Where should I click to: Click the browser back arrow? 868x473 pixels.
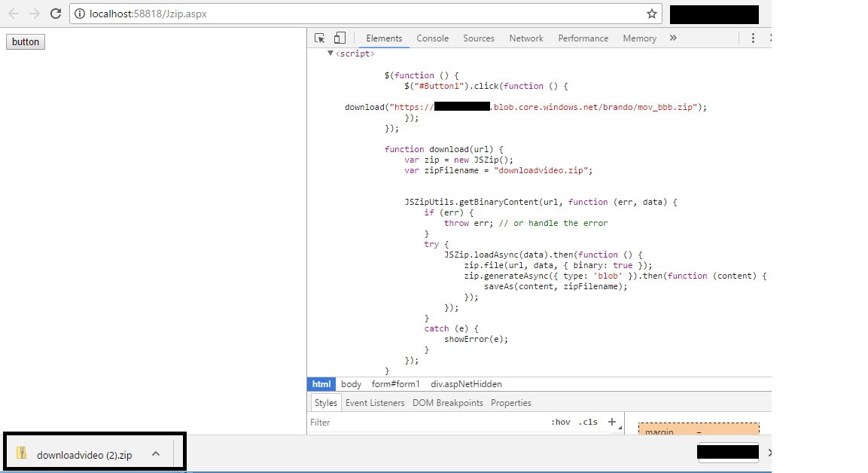(x=14, y=14)
